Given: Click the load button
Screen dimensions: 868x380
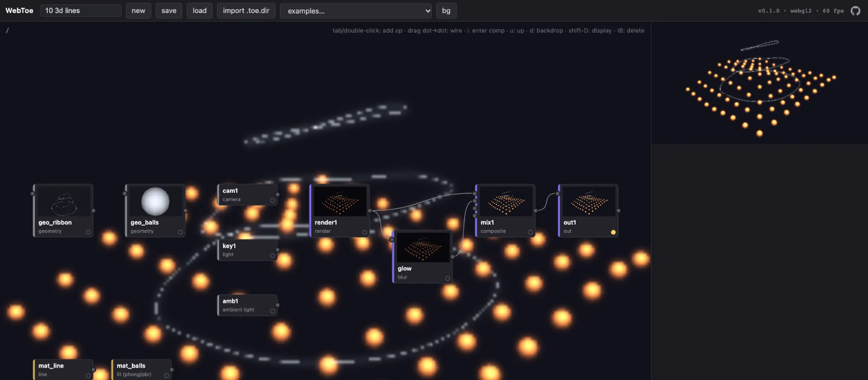Looking at the screenshot, I should point(200,11).
